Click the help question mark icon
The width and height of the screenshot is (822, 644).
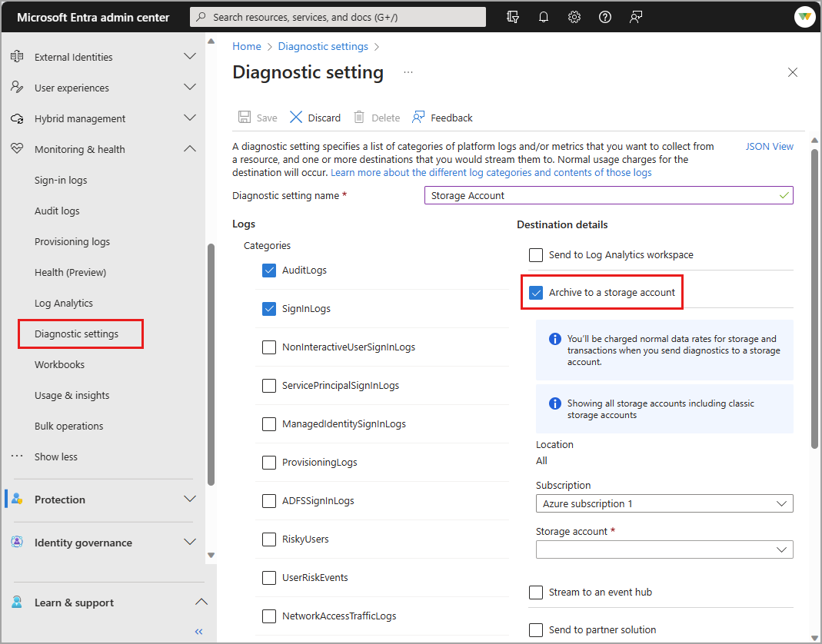(605, 17)
